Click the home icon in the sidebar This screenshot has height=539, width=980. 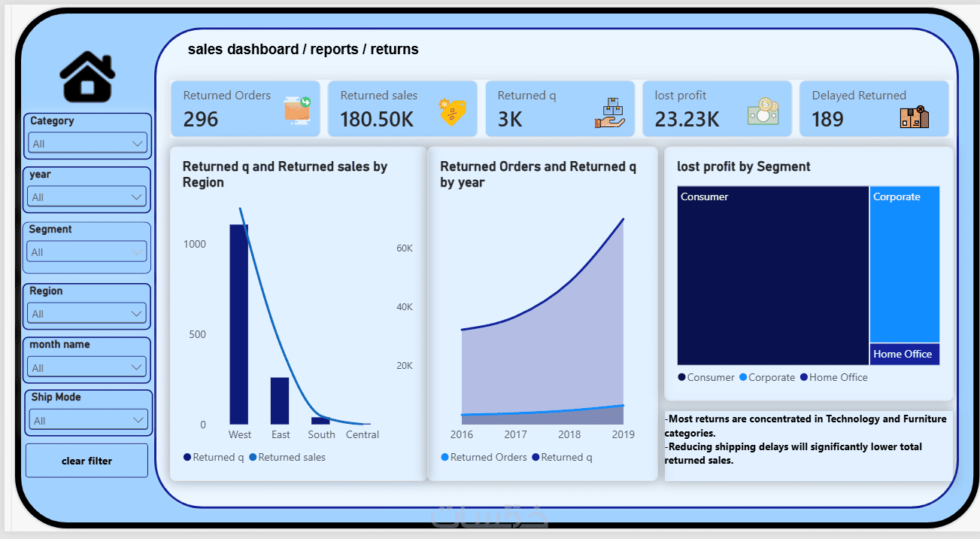coord(87,78)
